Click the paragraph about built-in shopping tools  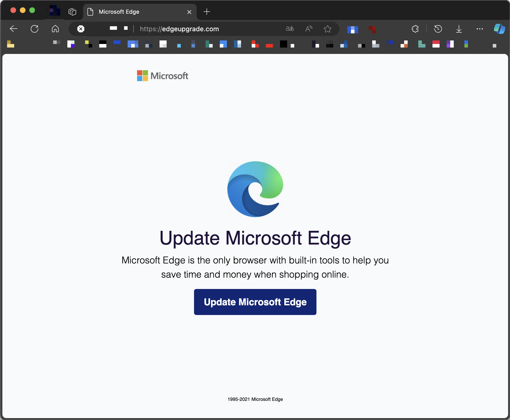[255, 267]
